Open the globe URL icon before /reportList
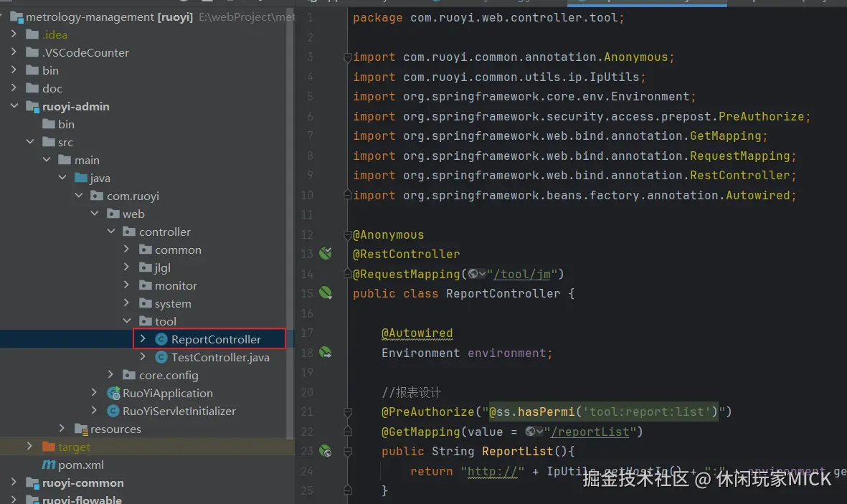This screenshot has width=847, height=504. 534,432
